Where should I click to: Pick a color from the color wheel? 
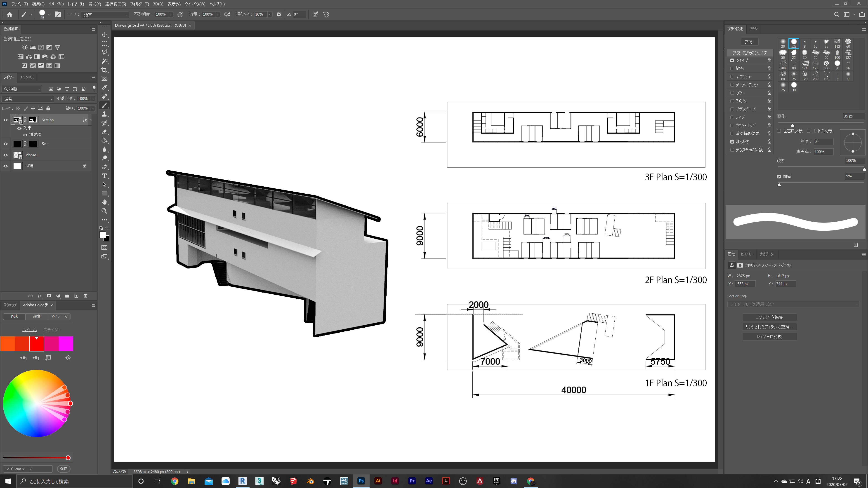tap(37, 404)
